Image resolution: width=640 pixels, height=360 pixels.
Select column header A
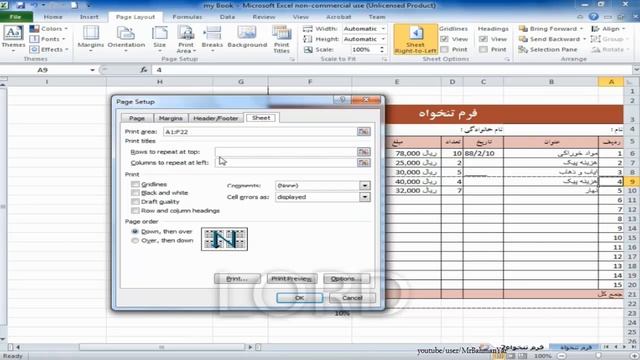pos(611,82)
